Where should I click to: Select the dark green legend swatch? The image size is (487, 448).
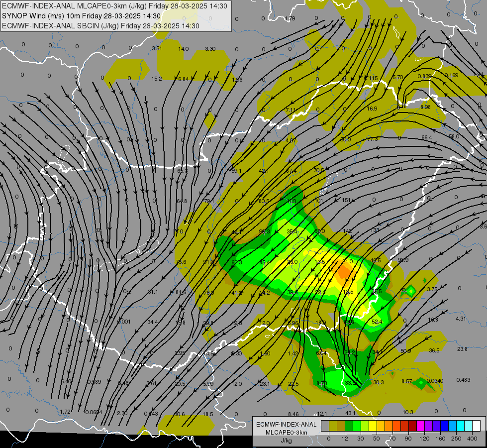click(349, 426)
